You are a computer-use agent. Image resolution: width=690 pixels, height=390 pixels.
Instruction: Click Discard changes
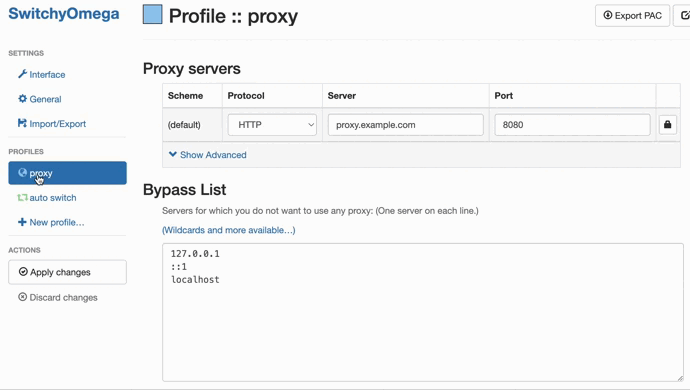point(58,297)
